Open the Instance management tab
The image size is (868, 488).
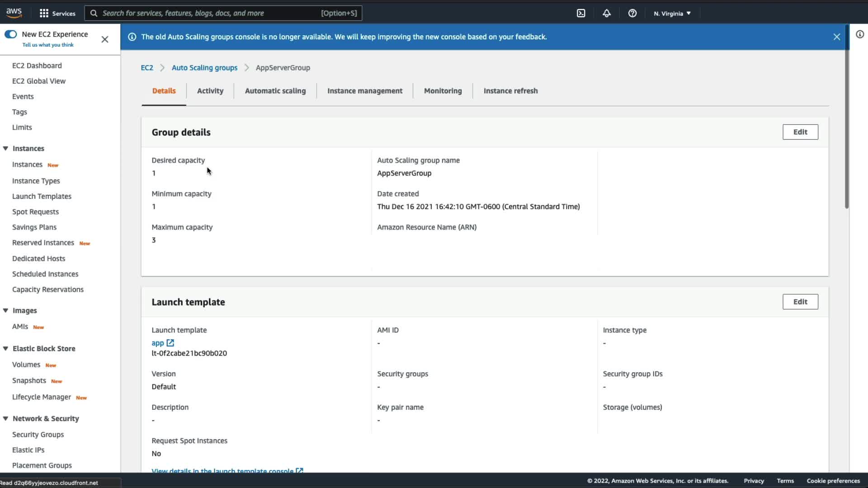[x=364, y=91]
